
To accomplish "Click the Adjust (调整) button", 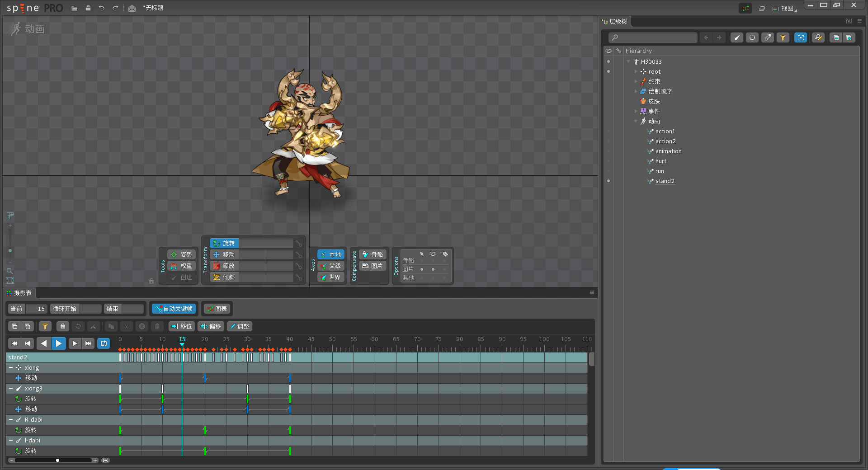I will pos(240,326).
